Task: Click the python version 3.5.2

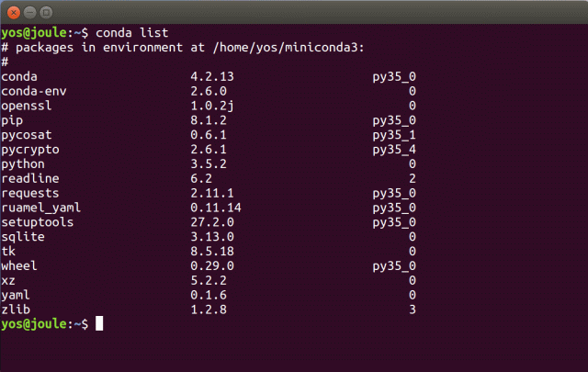Action: 208,164
